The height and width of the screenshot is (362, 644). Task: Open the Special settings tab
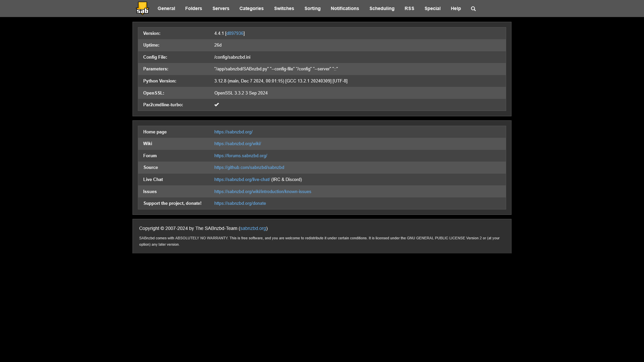pos(433,8)
